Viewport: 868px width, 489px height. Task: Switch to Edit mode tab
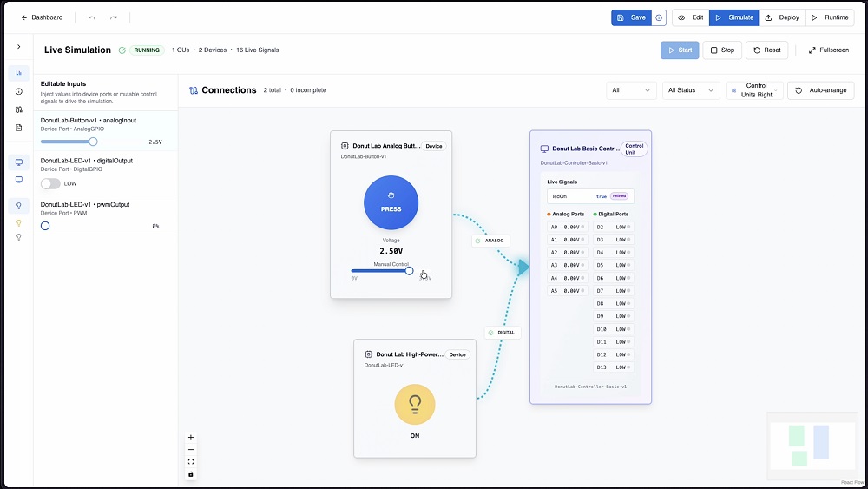(691, 17)
